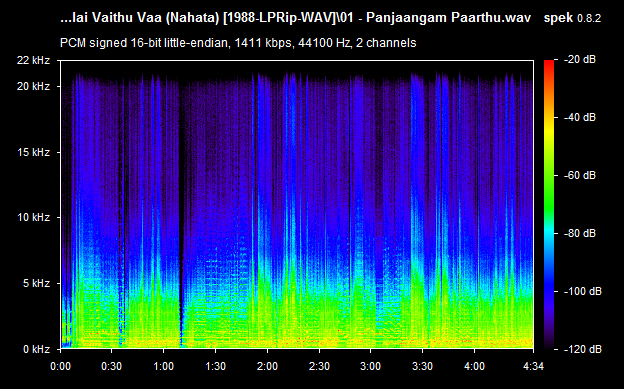The width and height of the screenshot is (624, 389).
Task: Click the 3:00 time axis marker
Action: (x=370, y=366)
